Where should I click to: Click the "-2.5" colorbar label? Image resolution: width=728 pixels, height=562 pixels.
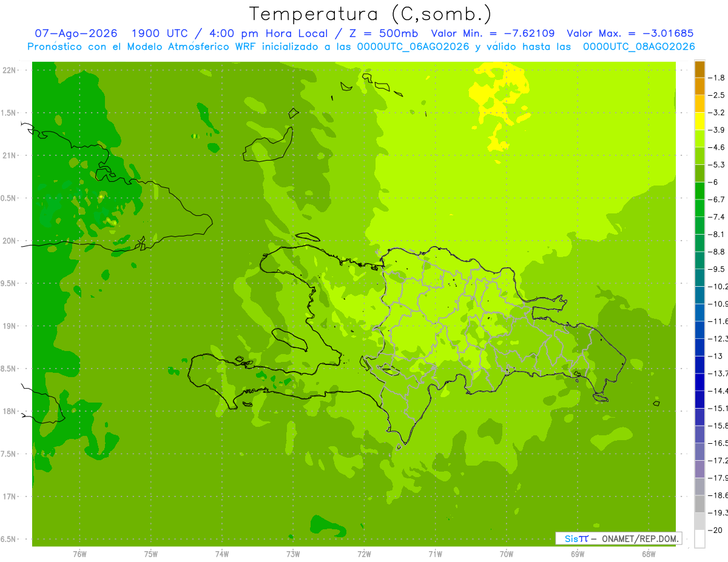718,95
